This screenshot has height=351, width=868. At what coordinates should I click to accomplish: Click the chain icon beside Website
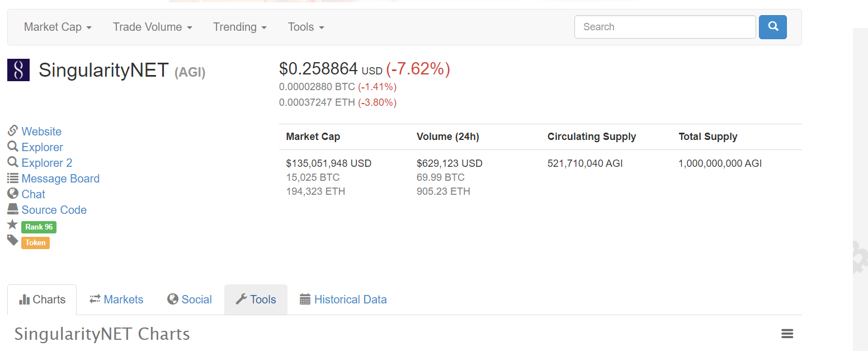tap(13, 131)
